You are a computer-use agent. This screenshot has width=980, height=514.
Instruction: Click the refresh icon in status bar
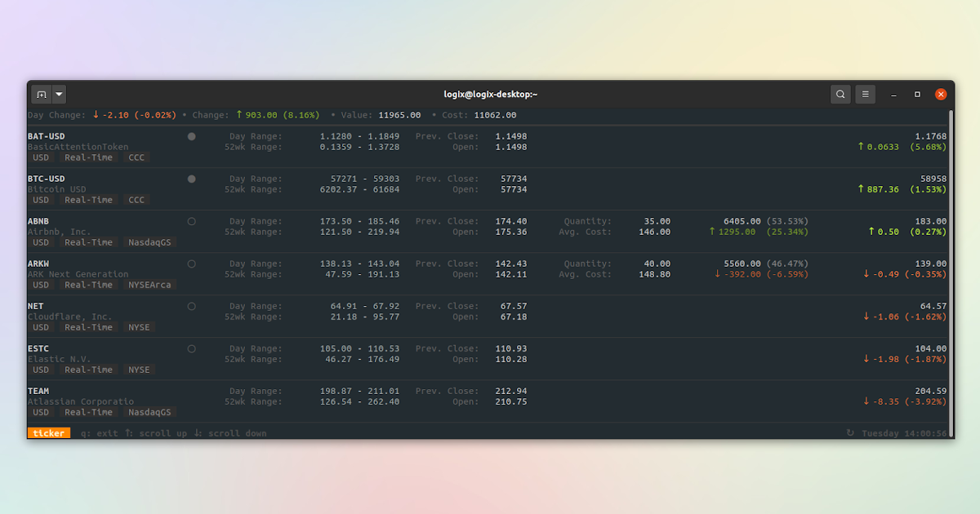click(850, 433)
